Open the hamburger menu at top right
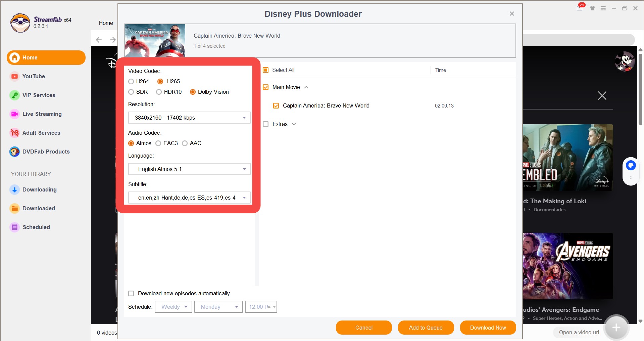 pyautogui.click(x=603, y=8)
